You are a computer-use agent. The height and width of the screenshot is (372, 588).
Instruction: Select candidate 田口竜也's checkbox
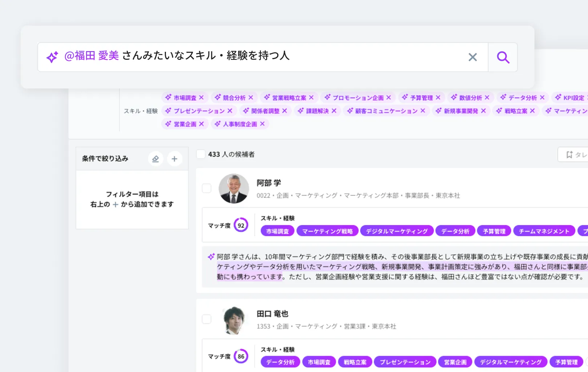(207, 319)
